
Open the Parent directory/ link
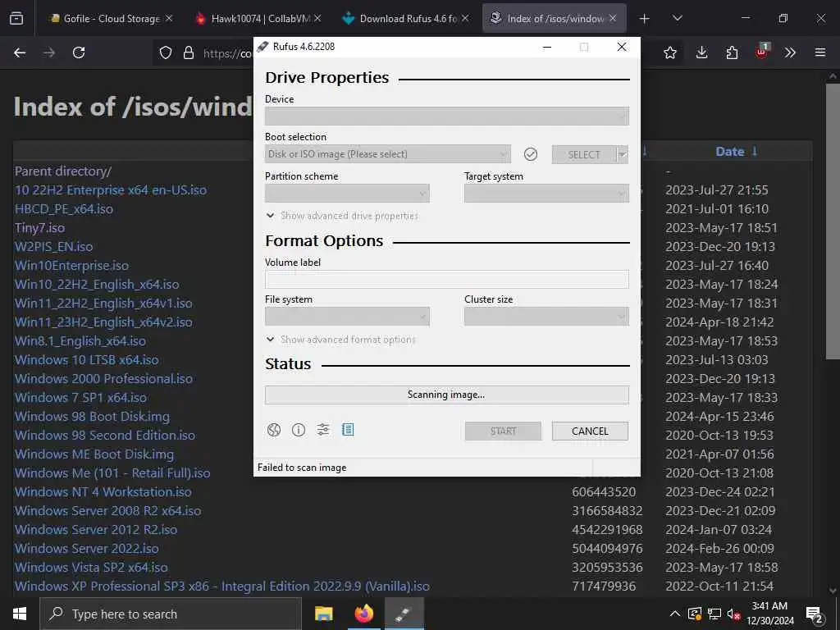pyautogui.click(x=63, y=171)
